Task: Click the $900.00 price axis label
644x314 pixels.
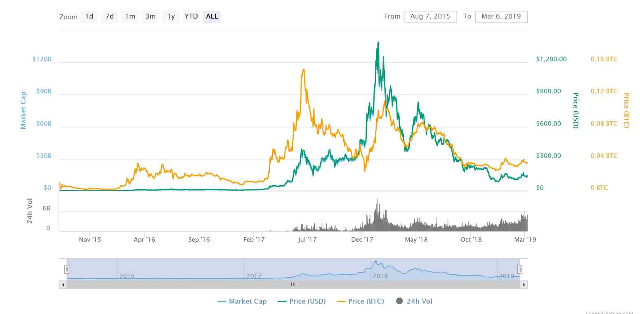Action: (x=549, y=91)
